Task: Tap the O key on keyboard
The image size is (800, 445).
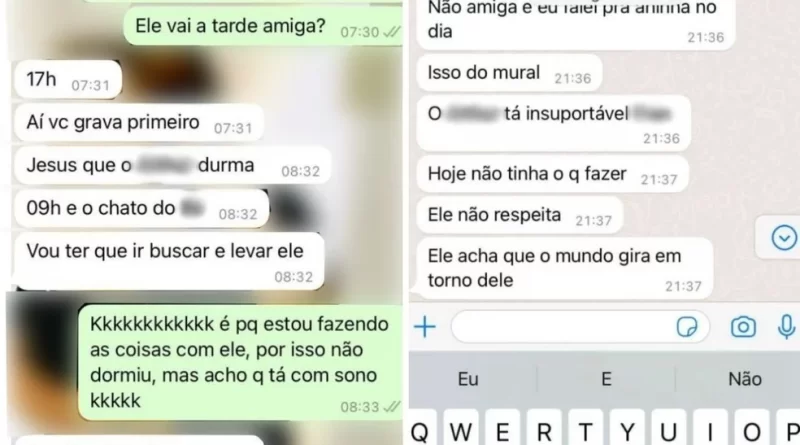Action: tap(752, 429)
